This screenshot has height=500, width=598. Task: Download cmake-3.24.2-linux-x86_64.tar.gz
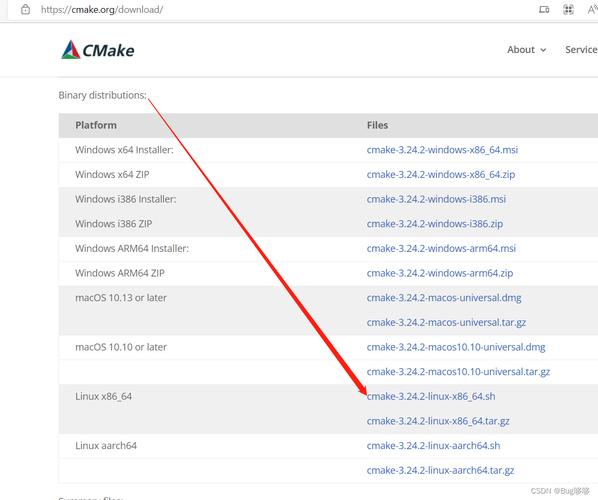click(438, 421)
